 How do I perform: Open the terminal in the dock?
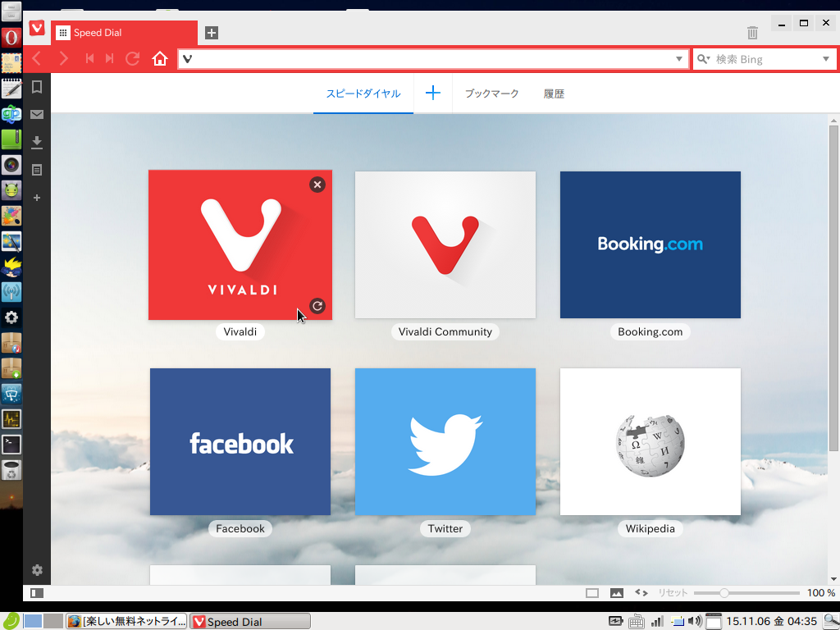11,444
